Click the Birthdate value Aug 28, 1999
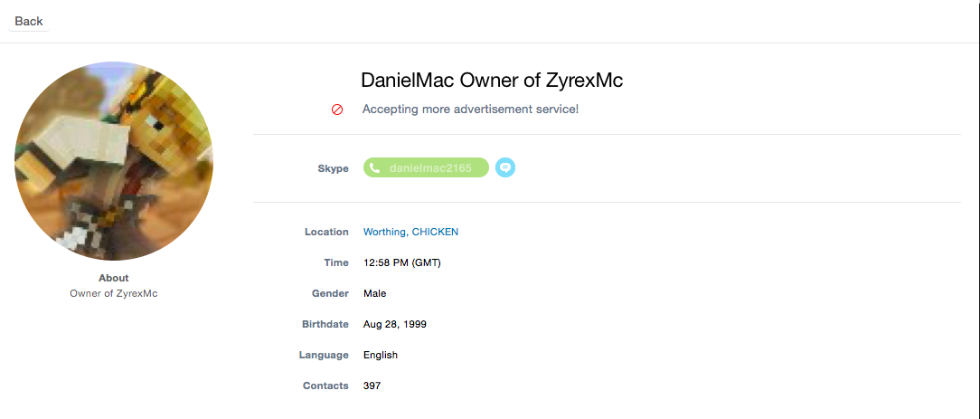The width and height of the screenshot is (980, 419). tap(395, 324)
